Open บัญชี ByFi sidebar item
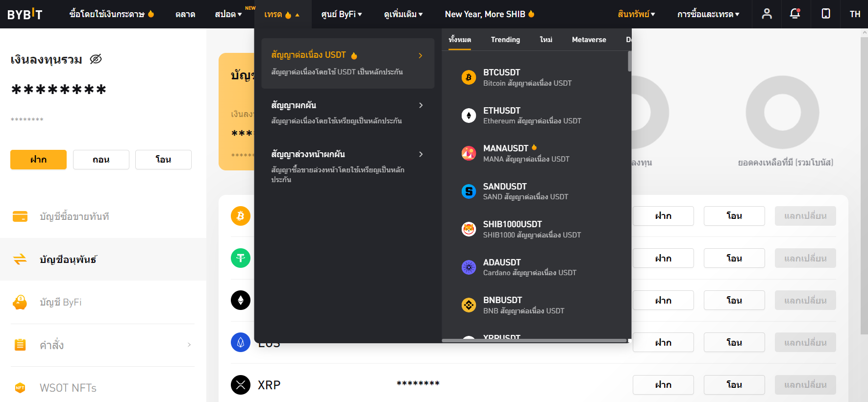 [x=103, y=302]
